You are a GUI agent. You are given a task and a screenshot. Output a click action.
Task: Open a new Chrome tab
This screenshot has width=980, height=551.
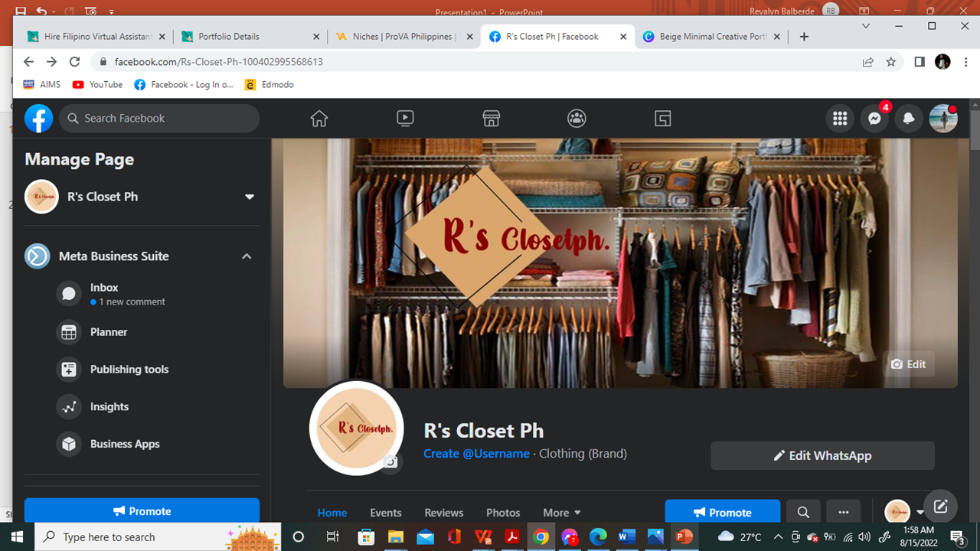click(804, 37)
